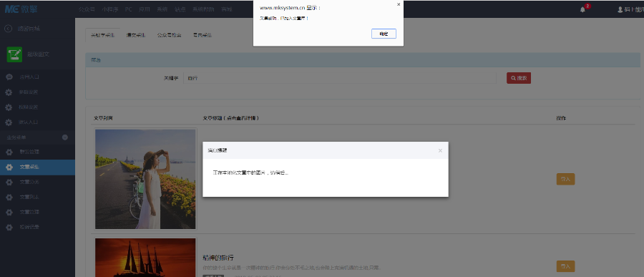Viewport: 644px width, 277px height.
Task: Click the 窗口提醒 dialog title bar
Action: [x=326, y=150]
